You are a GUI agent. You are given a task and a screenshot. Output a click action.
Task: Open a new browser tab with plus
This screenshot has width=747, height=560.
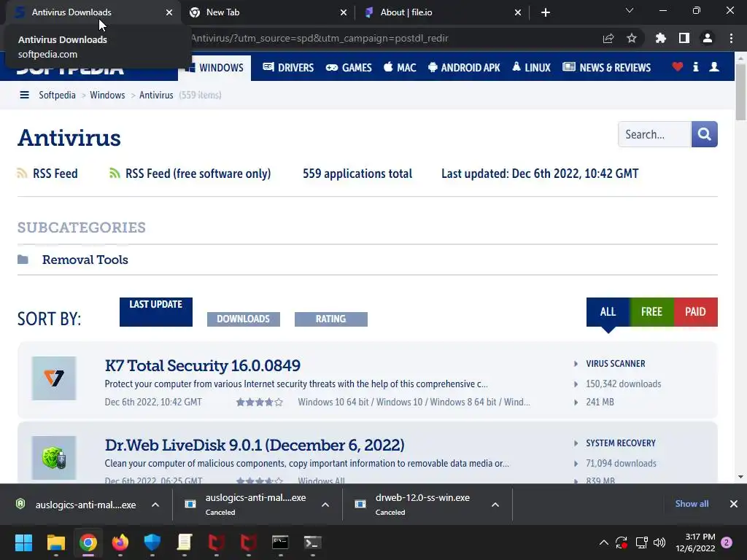(546, 12)
